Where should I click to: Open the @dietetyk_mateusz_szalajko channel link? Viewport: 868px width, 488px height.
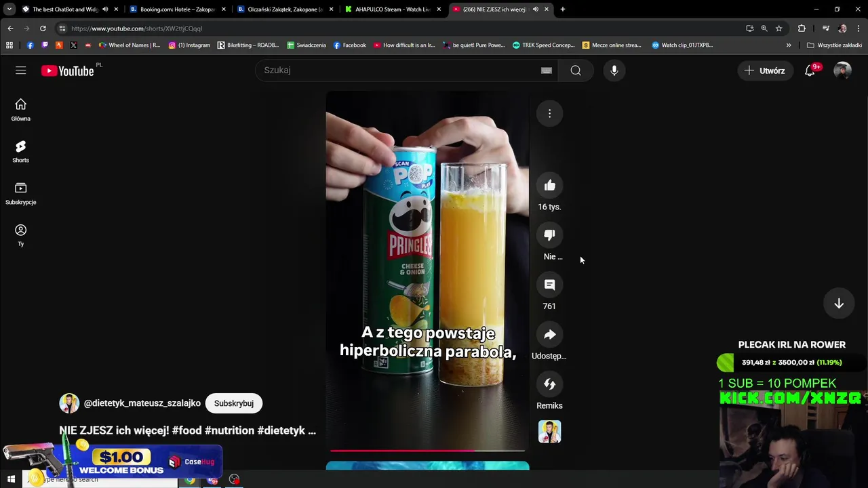coord(142,403)
